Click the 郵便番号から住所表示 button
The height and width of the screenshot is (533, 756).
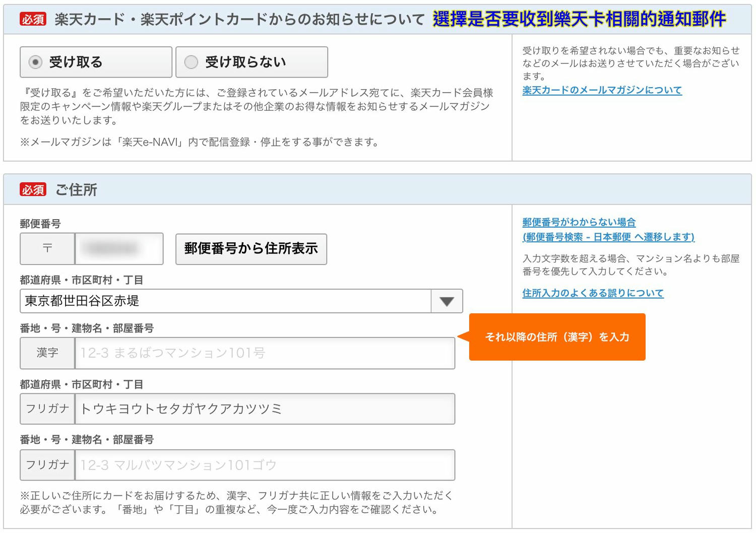[x=251, y=249]
